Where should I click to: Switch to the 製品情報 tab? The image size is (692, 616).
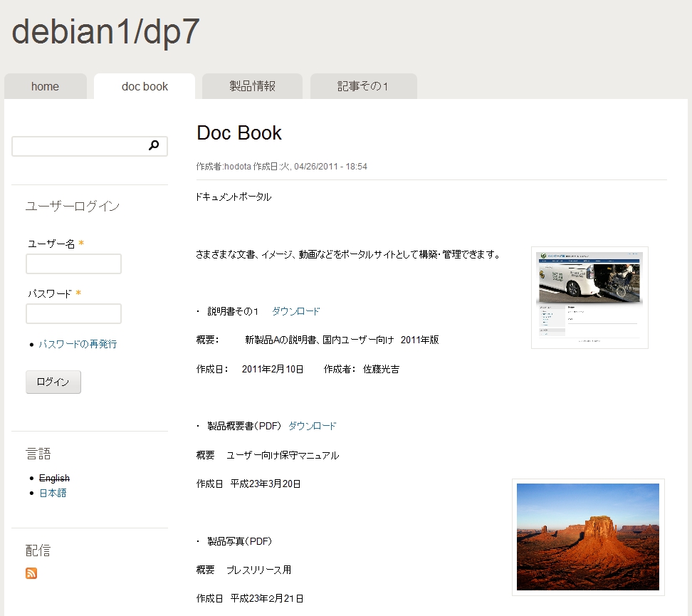pyautogui.click(x=253, y=86)
